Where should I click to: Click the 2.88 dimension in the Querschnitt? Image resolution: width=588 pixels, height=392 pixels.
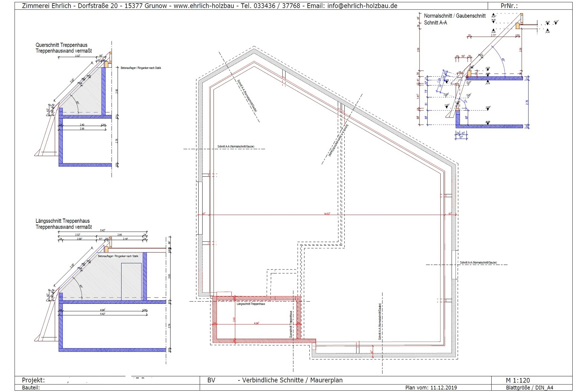[82, 129]
